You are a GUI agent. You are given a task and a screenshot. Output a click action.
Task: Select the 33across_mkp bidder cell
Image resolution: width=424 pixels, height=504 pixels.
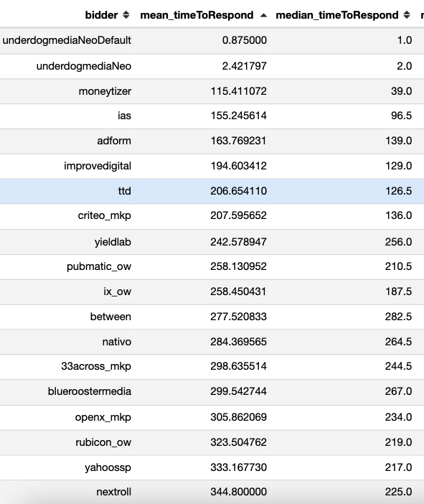point(96,366)
